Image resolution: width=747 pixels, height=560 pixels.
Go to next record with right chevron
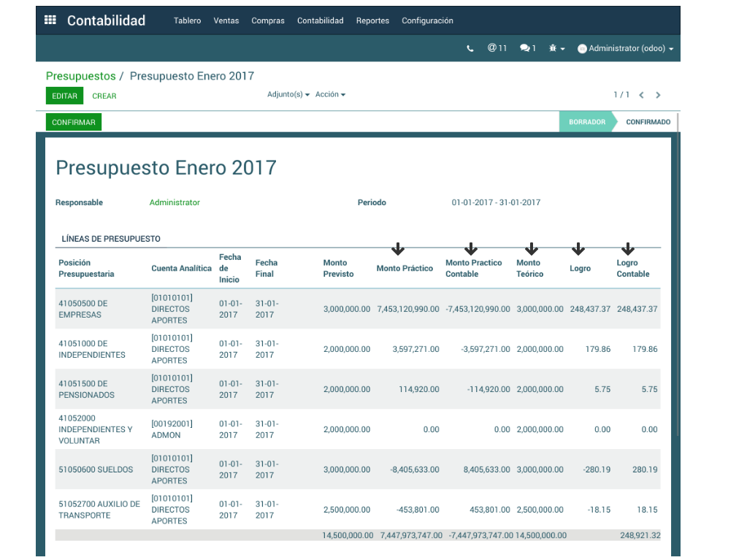[658, 95]
